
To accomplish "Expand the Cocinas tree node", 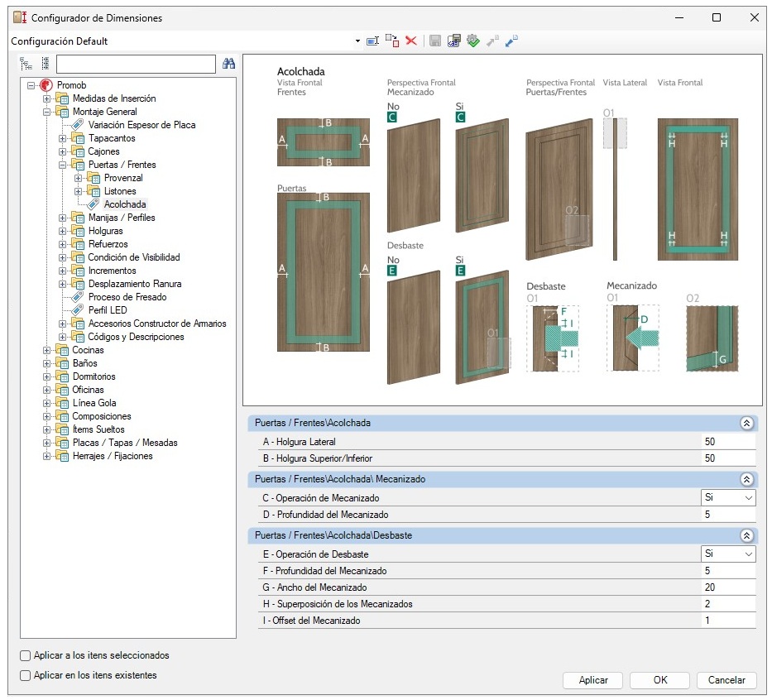I will pos(47,350).
